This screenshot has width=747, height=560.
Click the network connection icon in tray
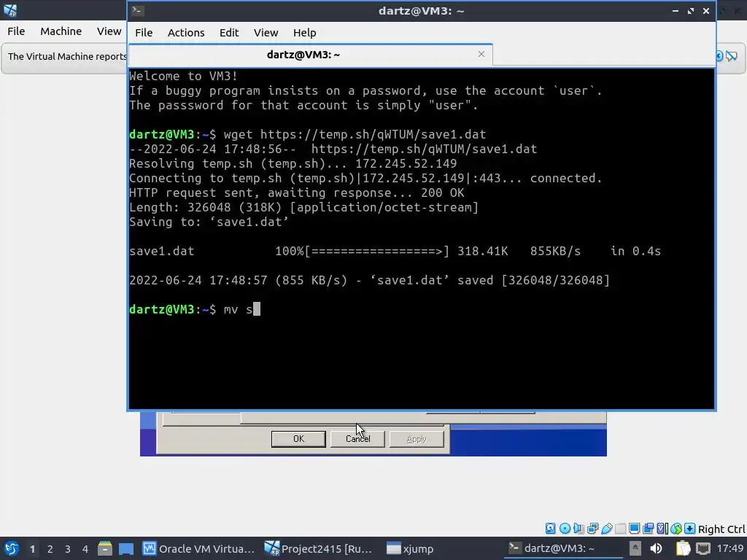703,548
